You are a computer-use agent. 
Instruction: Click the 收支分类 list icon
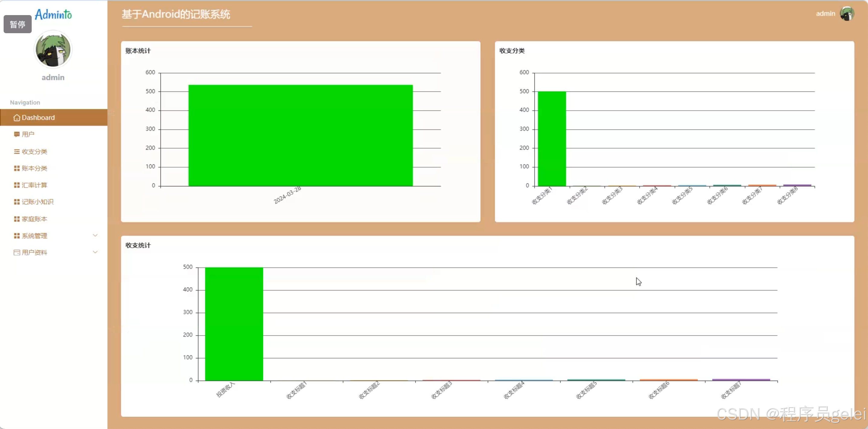[x=17, y=151]
